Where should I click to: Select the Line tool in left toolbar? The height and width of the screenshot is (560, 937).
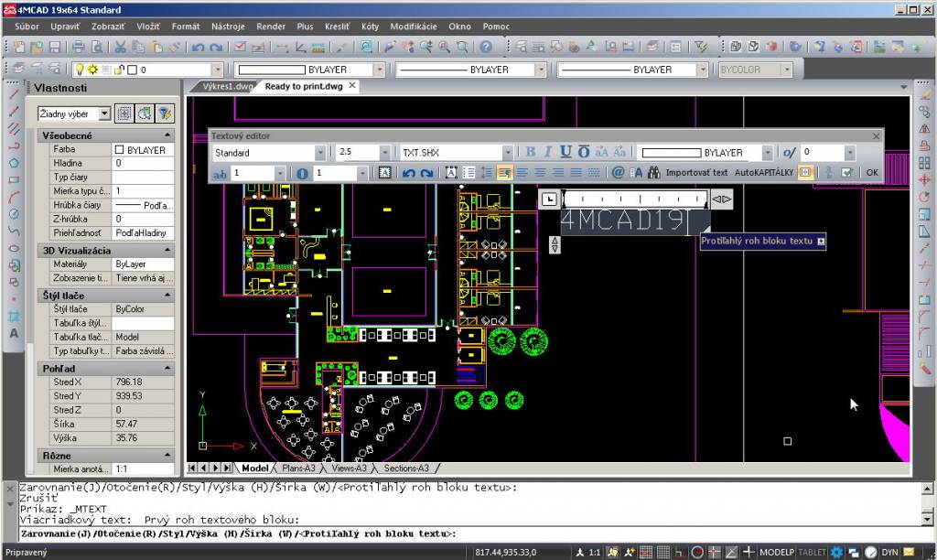coord(14,93)
